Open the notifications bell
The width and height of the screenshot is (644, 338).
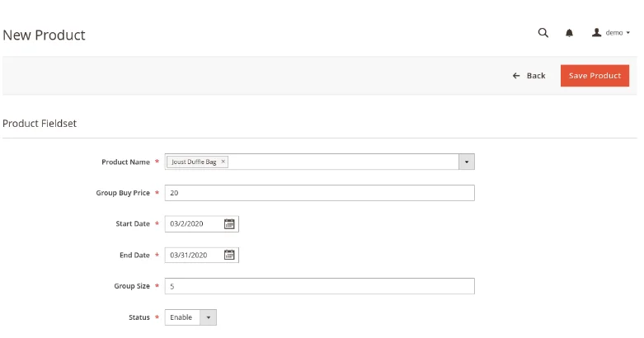[x=569, y=33]
